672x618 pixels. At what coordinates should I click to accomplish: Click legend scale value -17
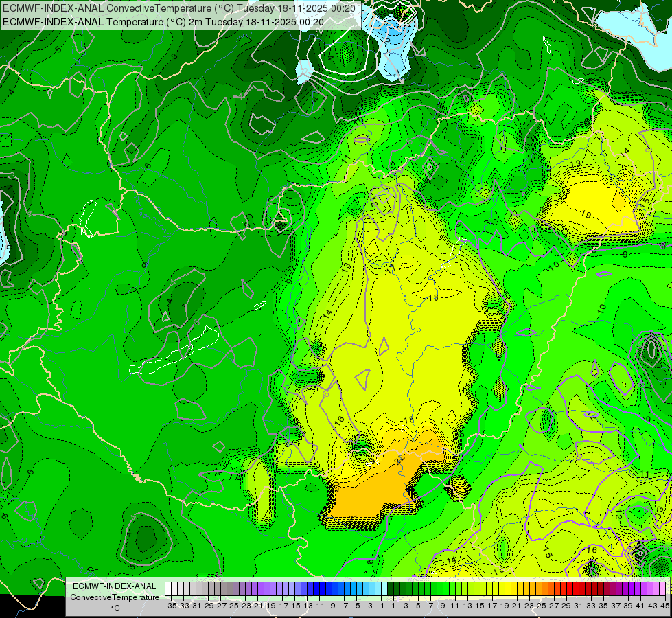coord(282,606)
